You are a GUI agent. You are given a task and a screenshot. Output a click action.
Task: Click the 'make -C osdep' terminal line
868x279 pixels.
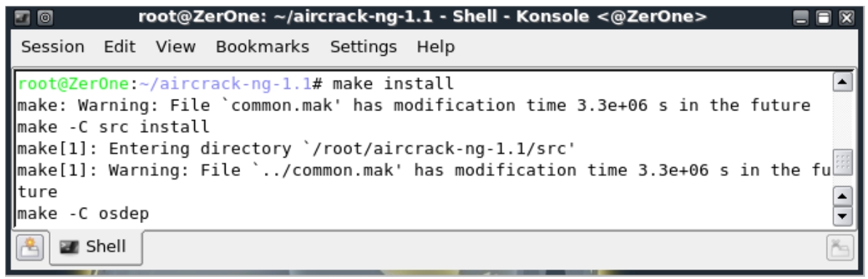pyautogui.click(x=83, y=214)
